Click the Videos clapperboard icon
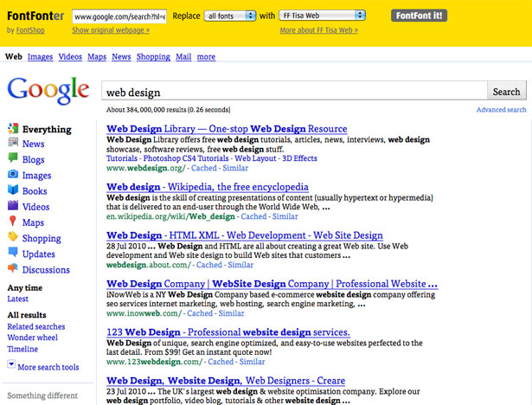The width and height of the screenshot is (532, 405). pyautogui.click(x=13, y=205)
